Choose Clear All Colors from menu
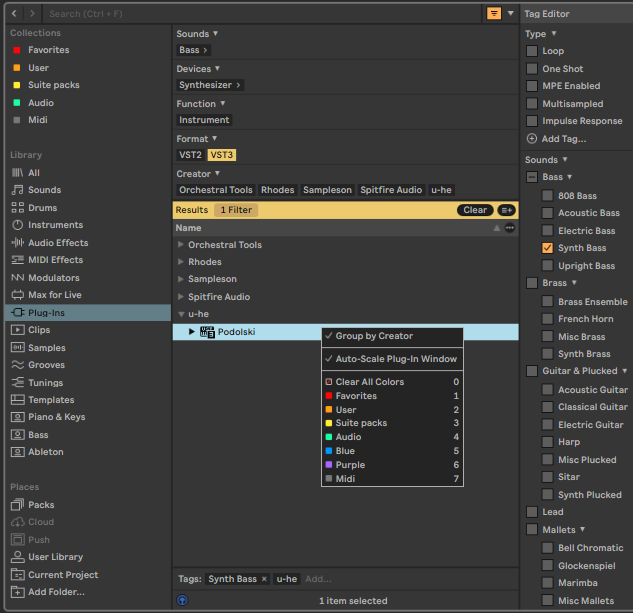The height and width of the screenshot is (613, 633). click(392, 382)
